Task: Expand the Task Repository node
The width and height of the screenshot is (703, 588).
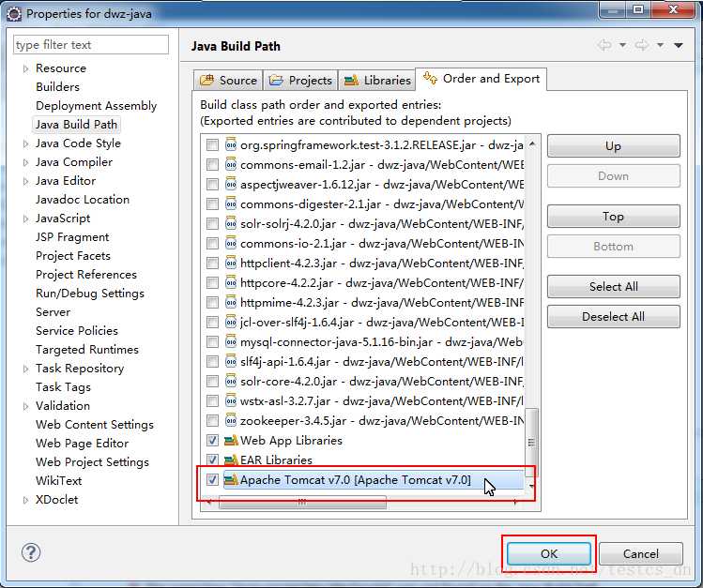Action: click(x=25, y=369)
